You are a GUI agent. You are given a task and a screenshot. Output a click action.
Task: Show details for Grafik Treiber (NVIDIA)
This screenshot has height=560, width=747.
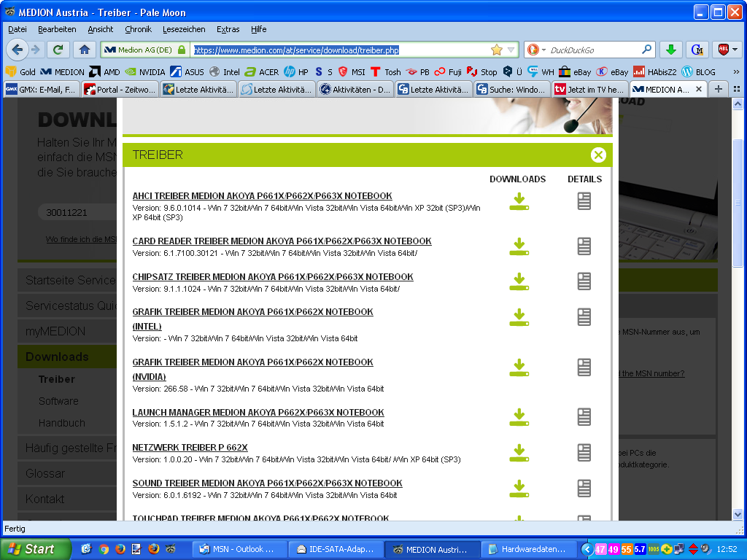[584, 367]
